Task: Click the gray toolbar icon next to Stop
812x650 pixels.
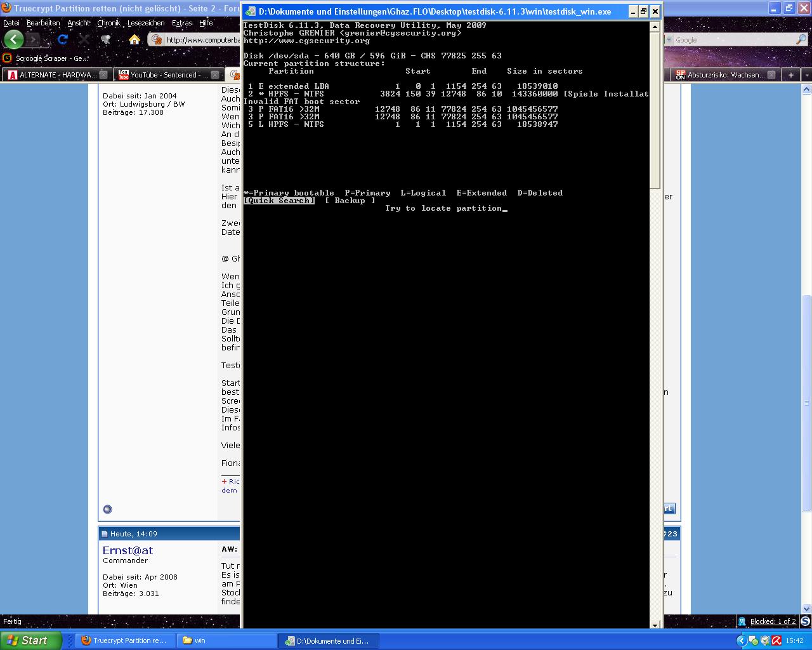Action: pos(105,39)
